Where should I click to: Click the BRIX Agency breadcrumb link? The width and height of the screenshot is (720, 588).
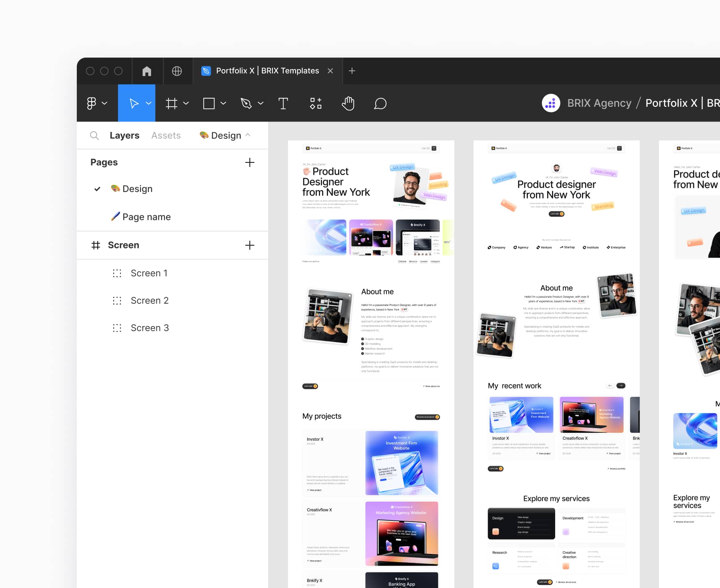click(x=599, y=103)
